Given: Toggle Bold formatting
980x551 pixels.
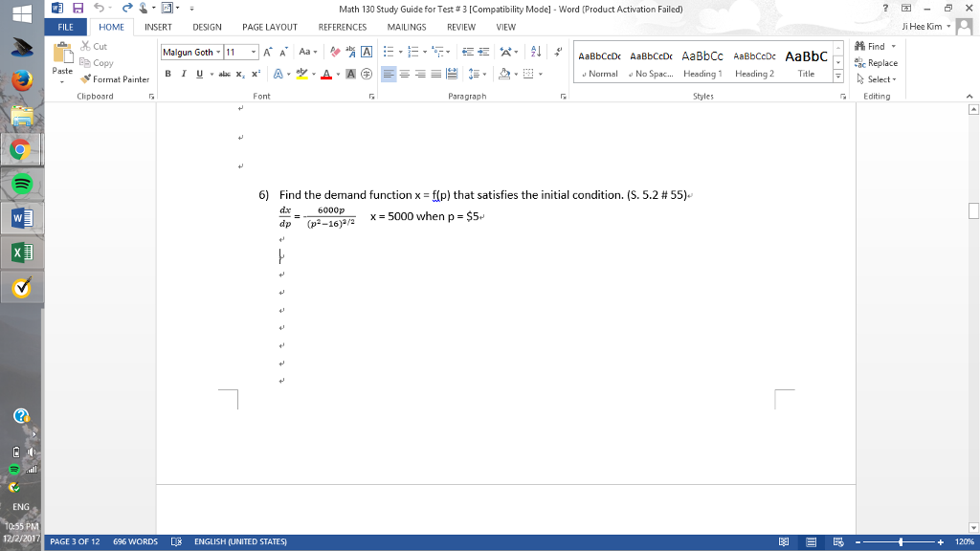Looking at the screenshot, I should pyautogui.click(x=167, y=74).
